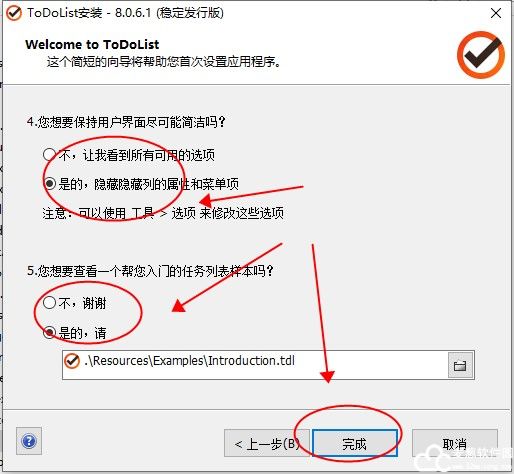Click the wizard subtitle text under Welcome

tap(163, 62)
